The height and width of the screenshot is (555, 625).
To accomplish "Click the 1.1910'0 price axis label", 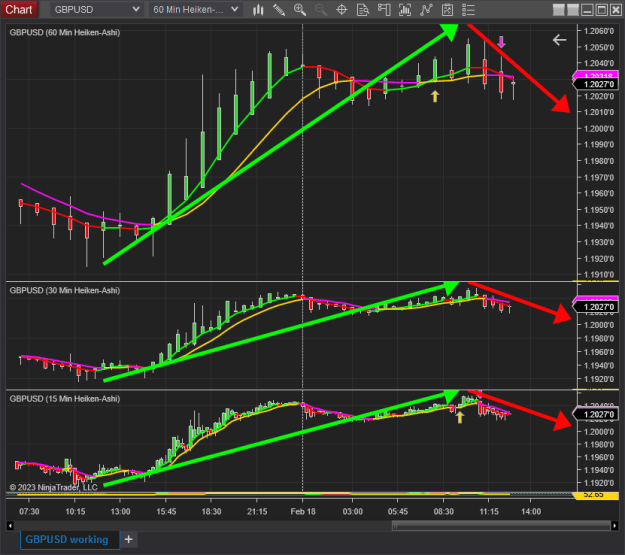I will [x=599, y=275].
